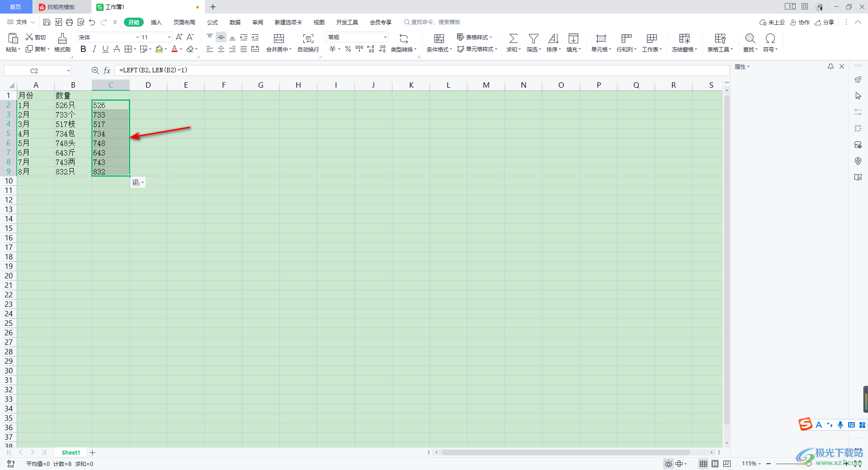868x470 pixels.
Task: Undo the last action
Action: coord(92,22)
